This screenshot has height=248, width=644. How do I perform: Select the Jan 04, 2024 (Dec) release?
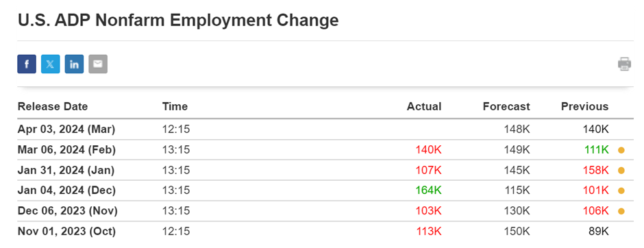325,190
